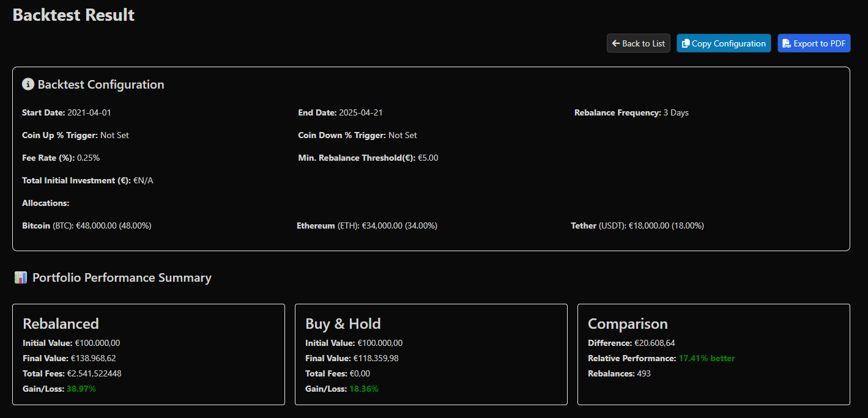Click the Min. Rebalance Threshold value
This screenshot has width=868, height=418.
pyautogui.click(x=428, y=158)
